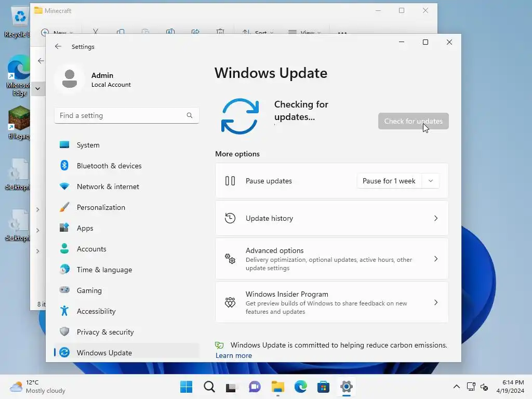Open Update history page
Viewport: 532px width, 399px height.
click(332, 218)
